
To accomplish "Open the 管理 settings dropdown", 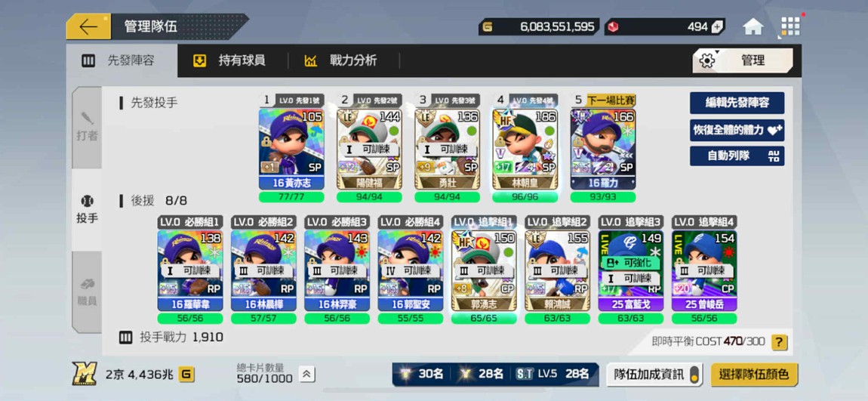I will click(743, 60).
